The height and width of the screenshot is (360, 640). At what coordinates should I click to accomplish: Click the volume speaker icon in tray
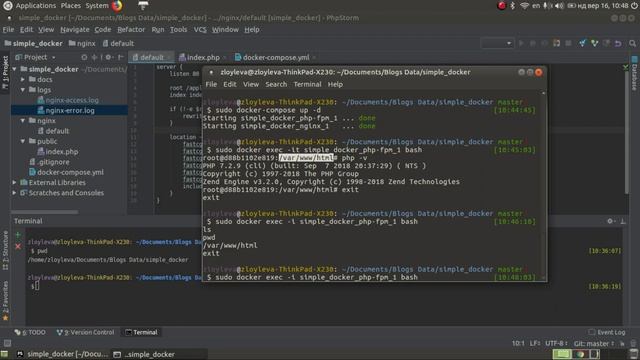559,6
